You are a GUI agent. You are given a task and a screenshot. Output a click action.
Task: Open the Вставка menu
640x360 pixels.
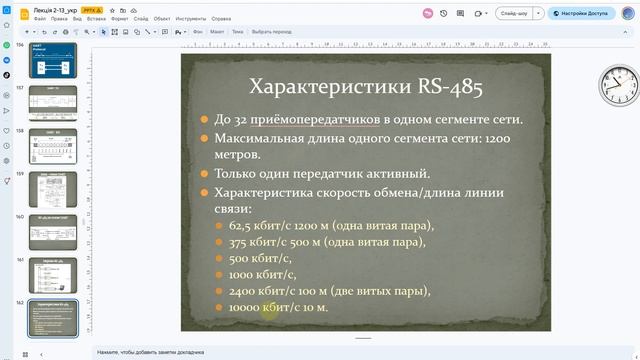coord(96,19)
